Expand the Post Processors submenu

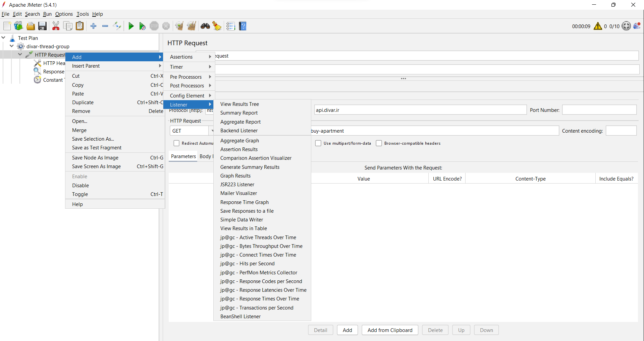[189, 86]
